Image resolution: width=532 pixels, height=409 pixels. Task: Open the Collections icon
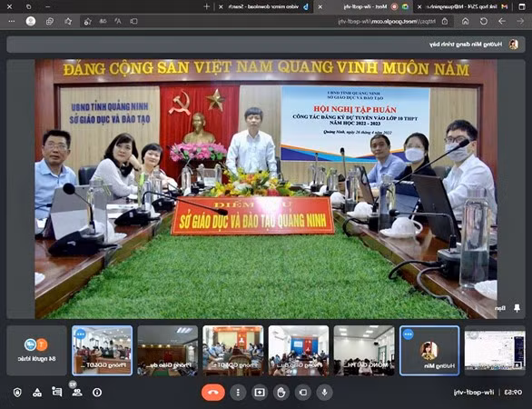tap(50, 22)
